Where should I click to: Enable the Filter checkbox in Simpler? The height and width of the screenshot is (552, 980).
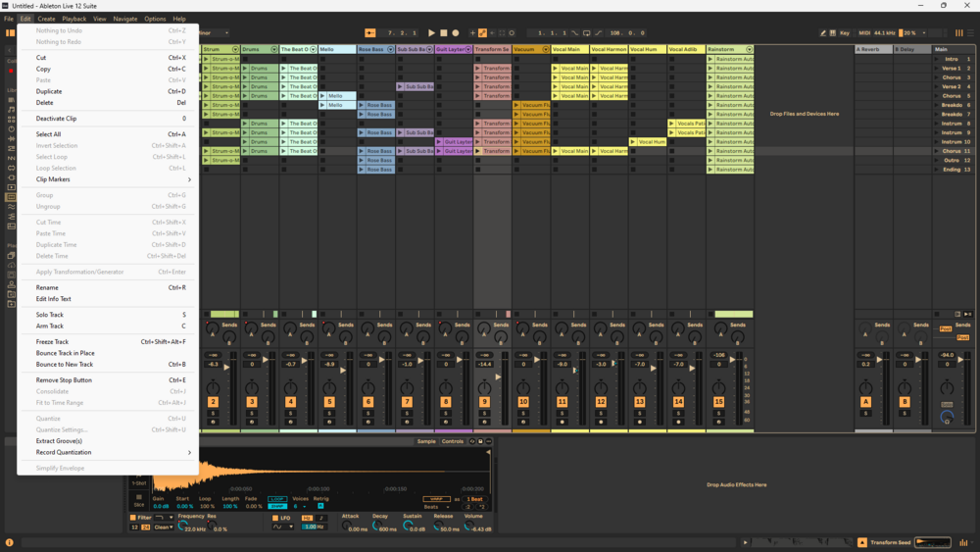(134, 517)
